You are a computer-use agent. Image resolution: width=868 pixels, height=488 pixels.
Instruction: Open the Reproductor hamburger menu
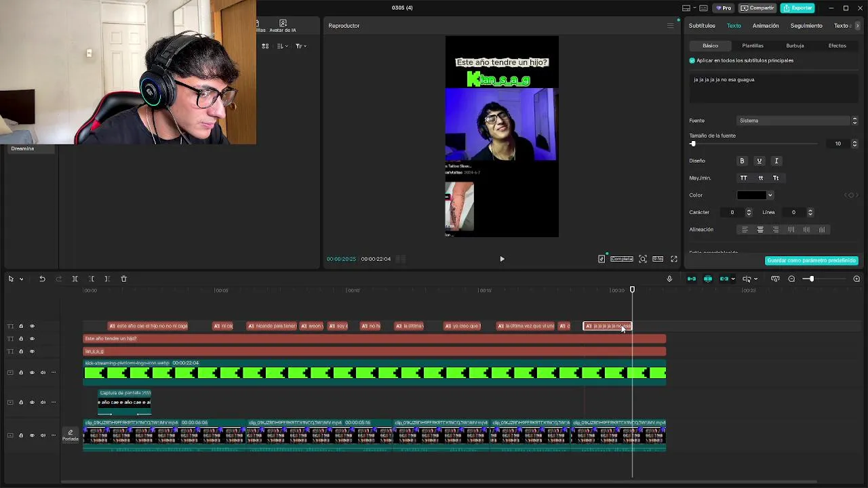click(671, 26)
